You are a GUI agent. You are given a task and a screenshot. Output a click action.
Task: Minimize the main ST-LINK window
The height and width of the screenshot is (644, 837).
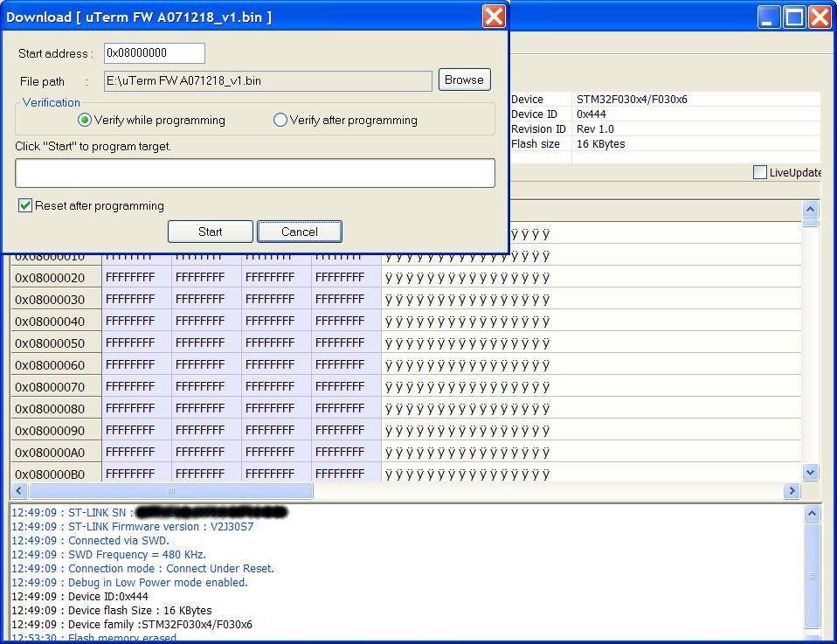769,17
